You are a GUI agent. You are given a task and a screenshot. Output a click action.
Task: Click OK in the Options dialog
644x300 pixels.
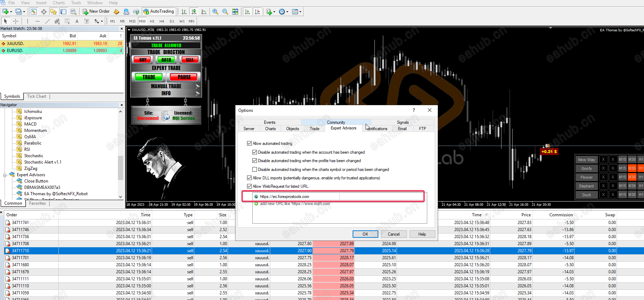click(365, 234)
